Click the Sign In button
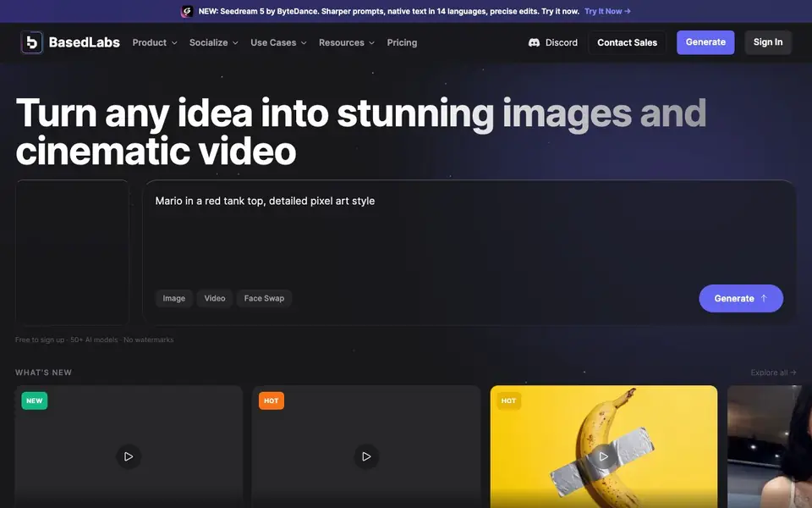Viewport: 812px width, 508px height. (768, 42)
